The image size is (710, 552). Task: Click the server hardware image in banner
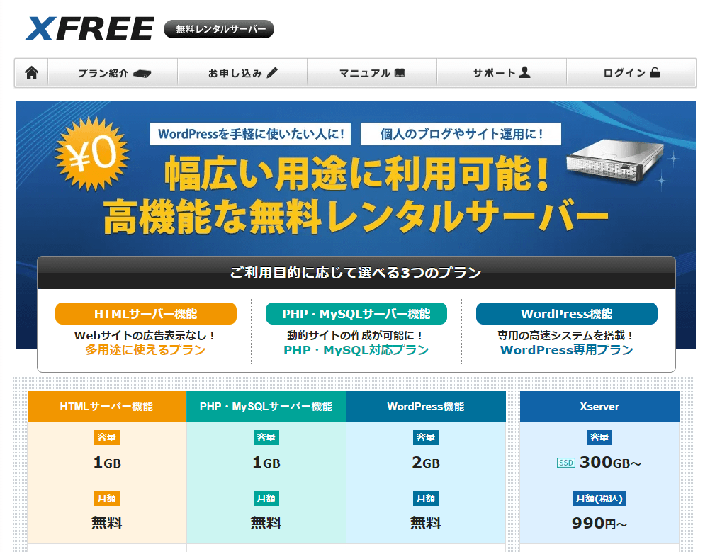point(614,161)
